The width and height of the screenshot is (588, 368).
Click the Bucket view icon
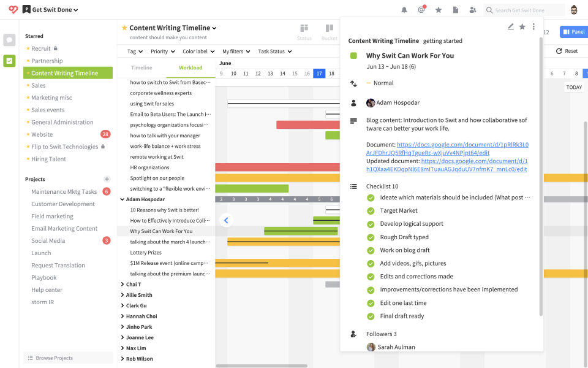pos(329,29)
